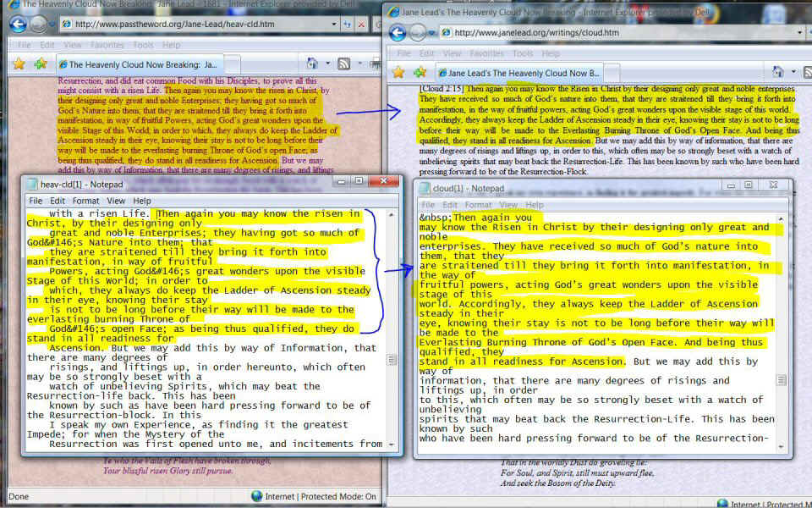Open Favorites Center star in passtheword.org window

pyautogui.click(x=19, y=64)
